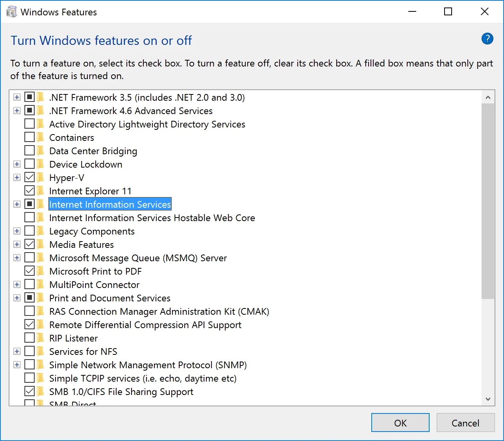Toggle the Internet Information Services checkbox
This screenshot has height=441, width=504.
pos(30,204)
